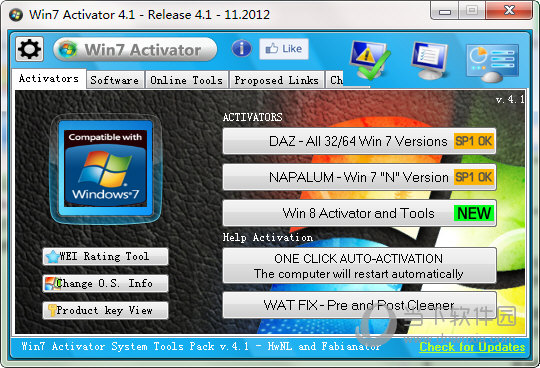Start One Click Auto-Activation
Image resolution: width=540 pixels, height=368 pixels.
[359, 266]
